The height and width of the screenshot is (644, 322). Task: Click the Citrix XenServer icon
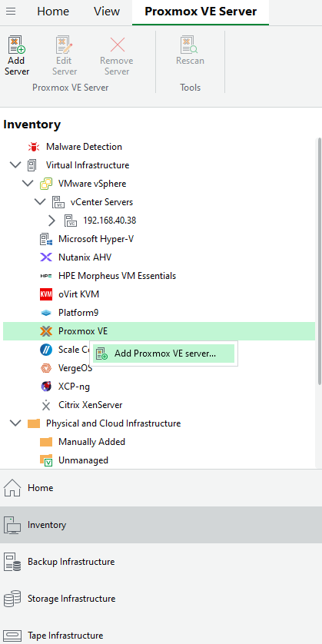46,405
